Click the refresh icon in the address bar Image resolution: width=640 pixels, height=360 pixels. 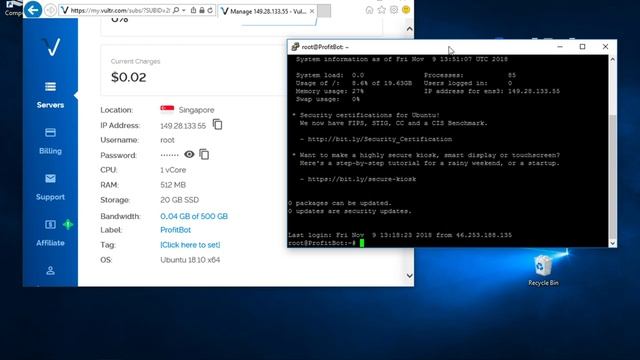[x=210, y=10]
